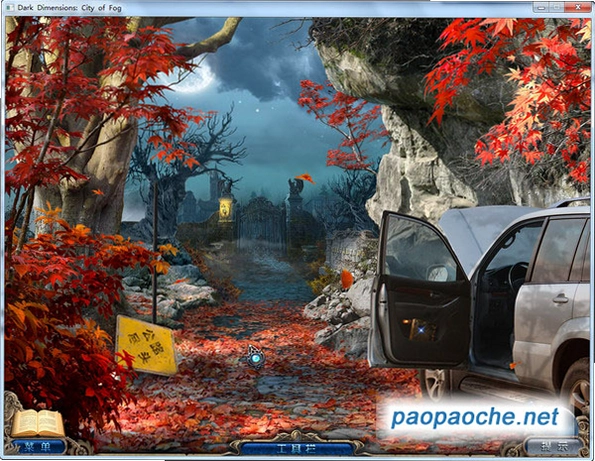
Task: Click the game icon in the title bar
Action: click(x=10, y=8)
